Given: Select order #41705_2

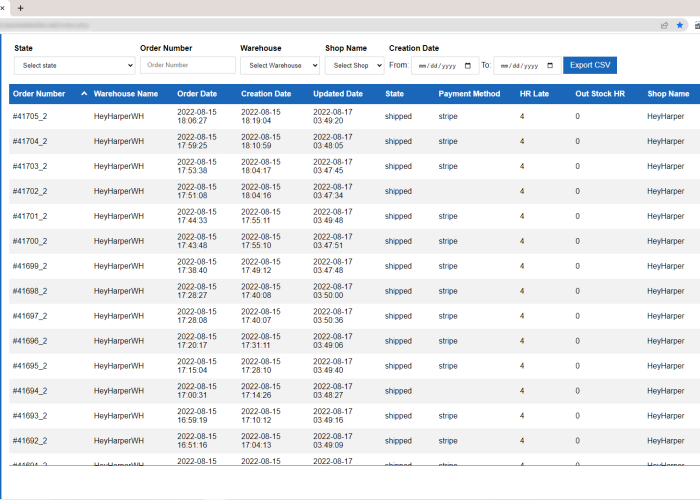Looking at the screenshot, I should [x=30, y=117].
